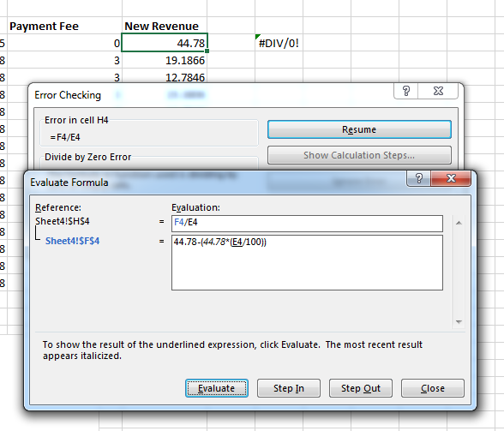Close the Evaluate Formula dialog via Close button
Screen dimensions: 504x431
(433, 388)
